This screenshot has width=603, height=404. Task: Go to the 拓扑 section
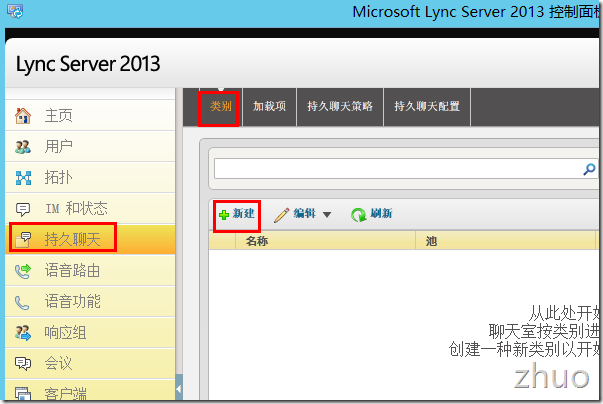click(90, 178)
